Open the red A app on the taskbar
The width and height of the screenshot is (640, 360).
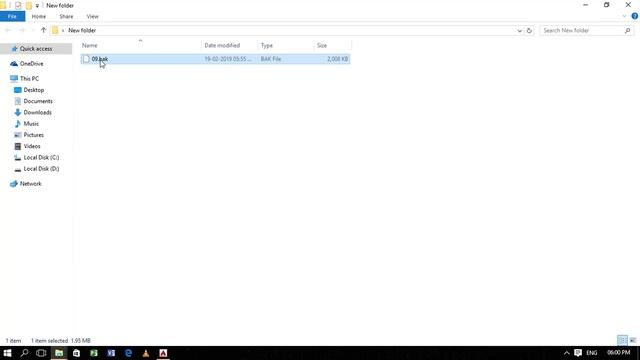(163, 353)
